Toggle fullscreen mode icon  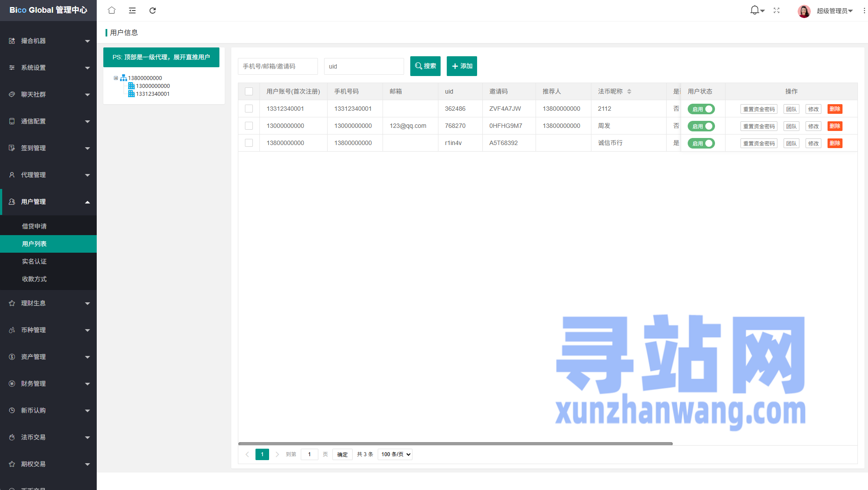click(777, 11)
